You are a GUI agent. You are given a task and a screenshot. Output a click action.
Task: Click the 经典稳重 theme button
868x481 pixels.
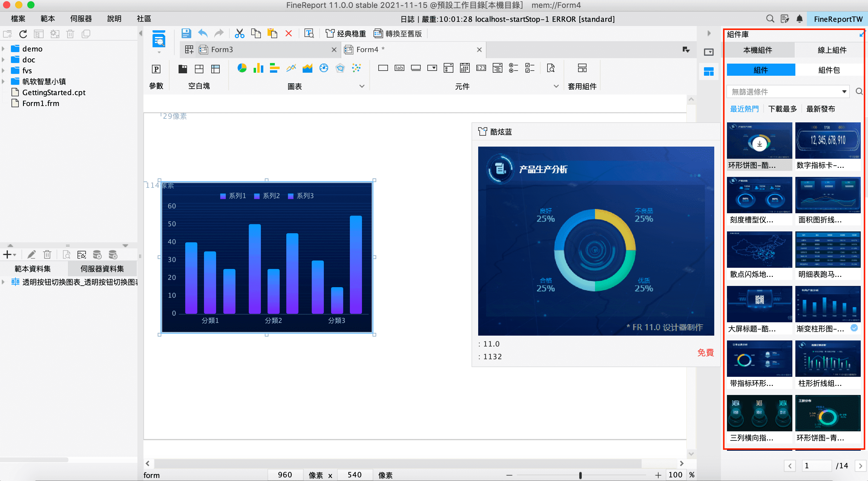click(345, 34)
